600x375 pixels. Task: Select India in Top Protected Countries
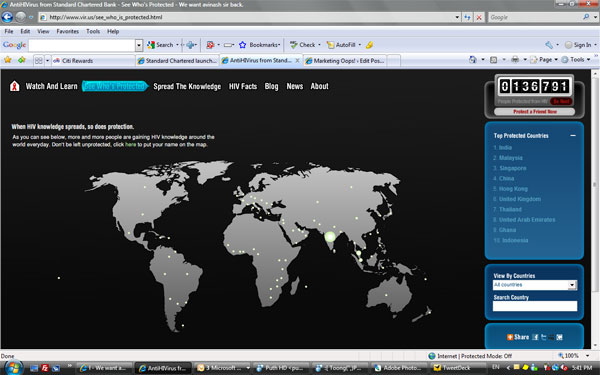(x=505, y=147)
